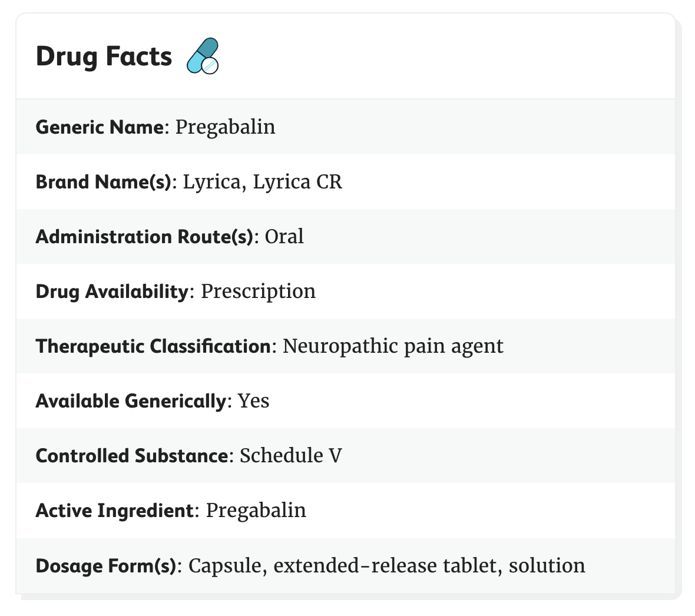The height and width of the screenshot is (616, 695).
Task: Click the pill capsule icon
Action: click(203, 56)
